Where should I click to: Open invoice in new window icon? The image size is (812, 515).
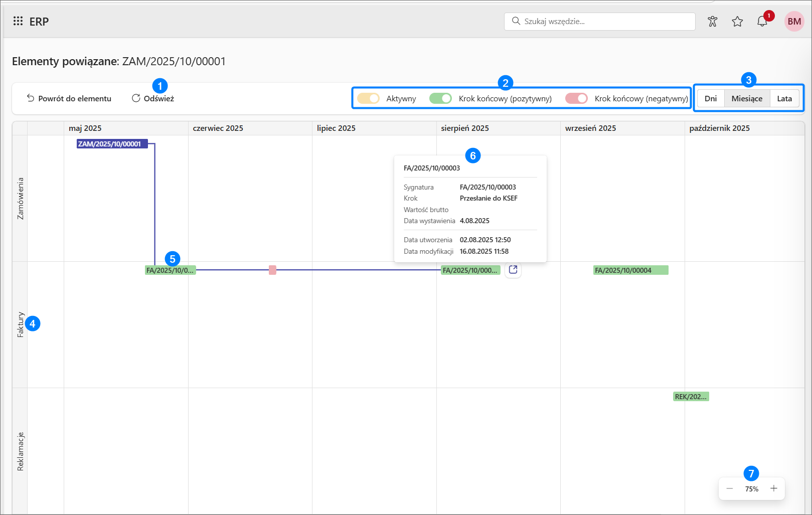click(x=513, y=270)
